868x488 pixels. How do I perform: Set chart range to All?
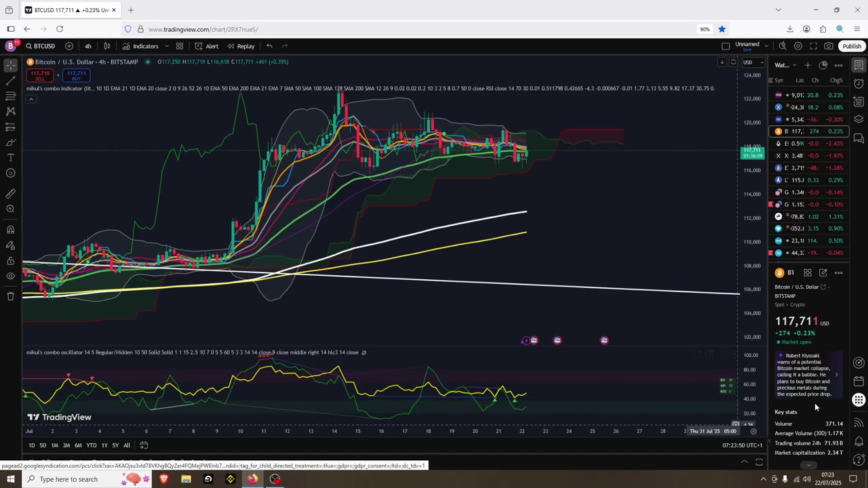[126, 445]
